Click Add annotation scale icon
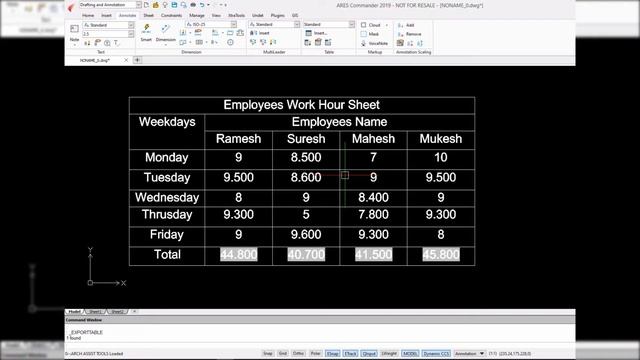640x360 pixels. (x=400, y=25)
